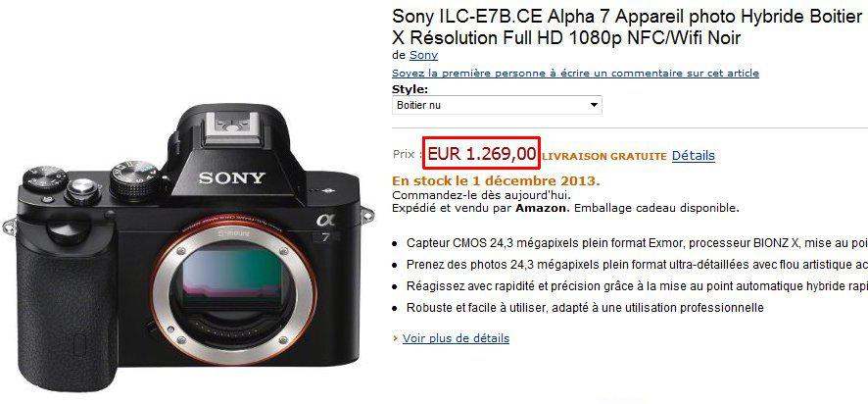The image size is (868, 404).
Task: Click the Style dropdown arrow
Action: [x=594, y=105]
